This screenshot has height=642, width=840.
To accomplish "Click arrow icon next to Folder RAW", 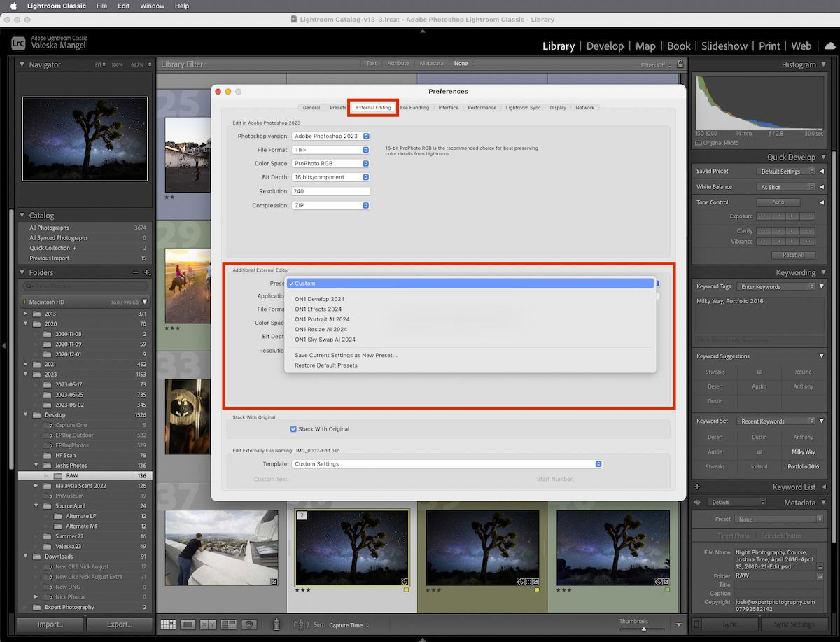I will (820, 575).
